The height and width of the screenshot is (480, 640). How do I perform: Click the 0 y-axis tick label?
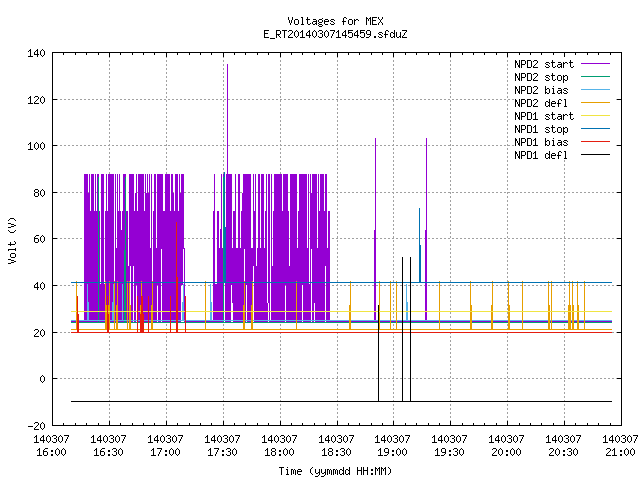(42, 379)
